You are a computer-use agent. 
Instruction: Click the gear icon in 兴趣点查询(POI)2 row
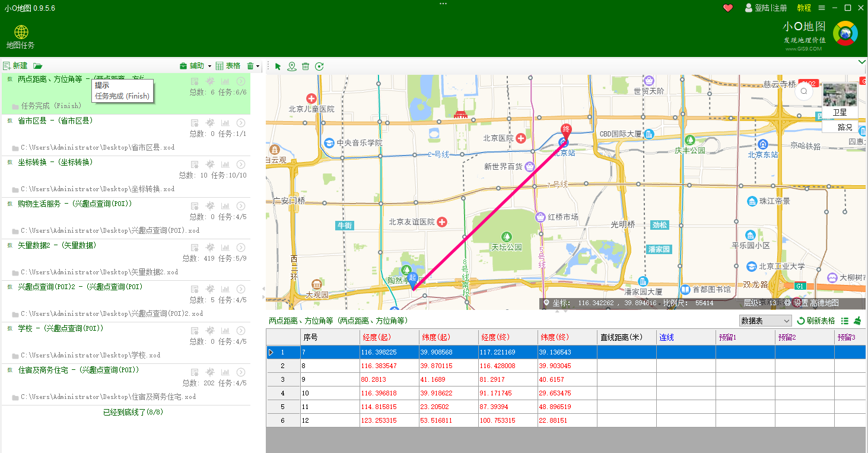210,289
